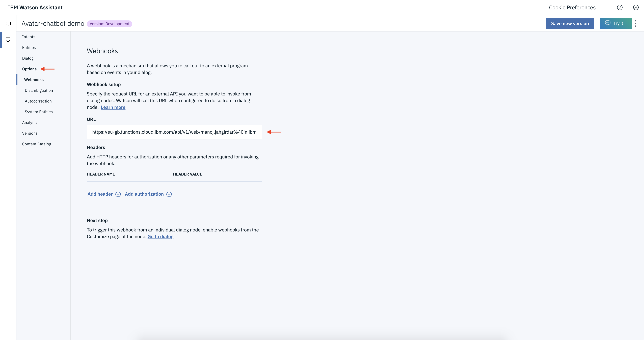Click the help question mark icon
The image size is (644, 340).
click(x=620, y=8)
